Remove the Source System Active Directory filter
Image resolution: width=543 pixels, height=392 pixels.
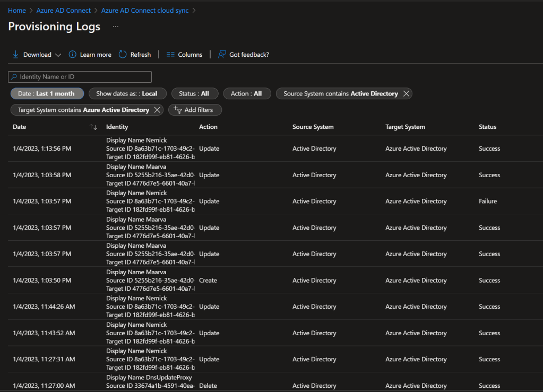tap(406, 94)
